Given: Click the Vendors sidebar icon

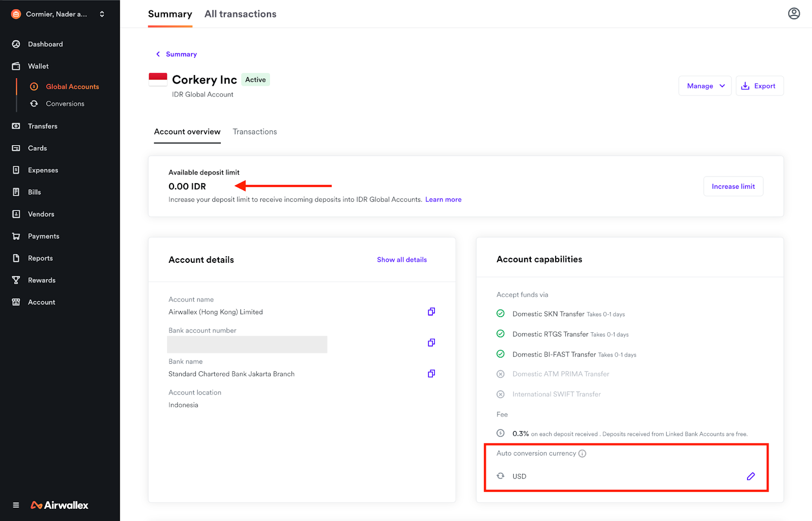Looking at the screenshot, I should pos(16,214).
